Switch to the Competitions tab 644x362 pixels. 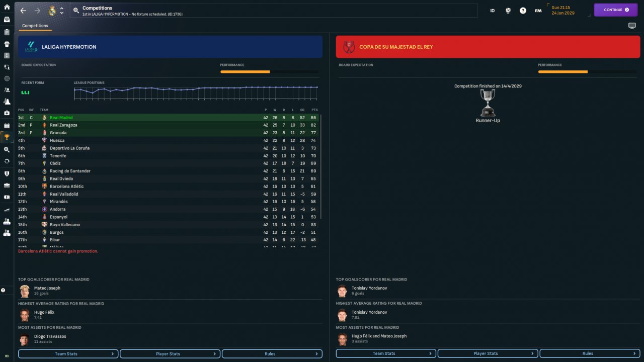(35, 26)
